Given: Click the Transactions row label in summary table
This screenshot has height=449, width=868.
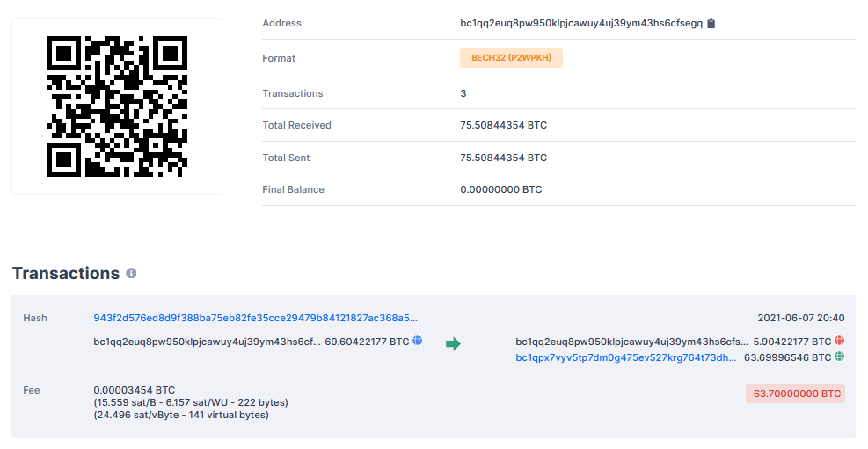Looking at the screenshot, I should (x=293, y=93).
